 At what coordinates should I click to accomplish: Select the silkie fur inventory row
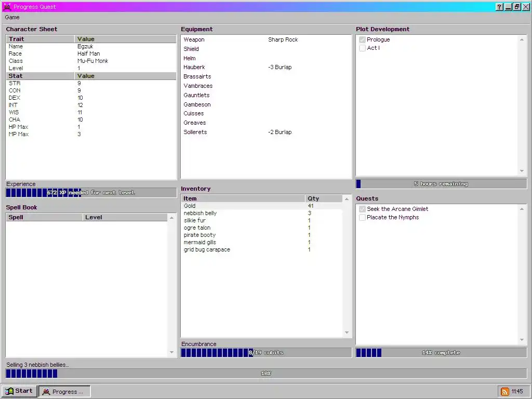tap(262, 220)
